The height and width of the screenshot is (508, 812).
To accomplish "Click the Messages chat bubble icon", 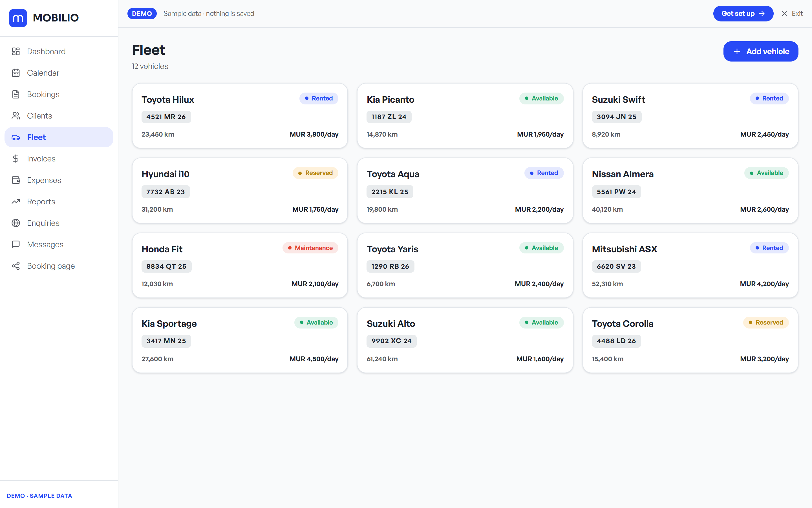I will pos(16,245).
